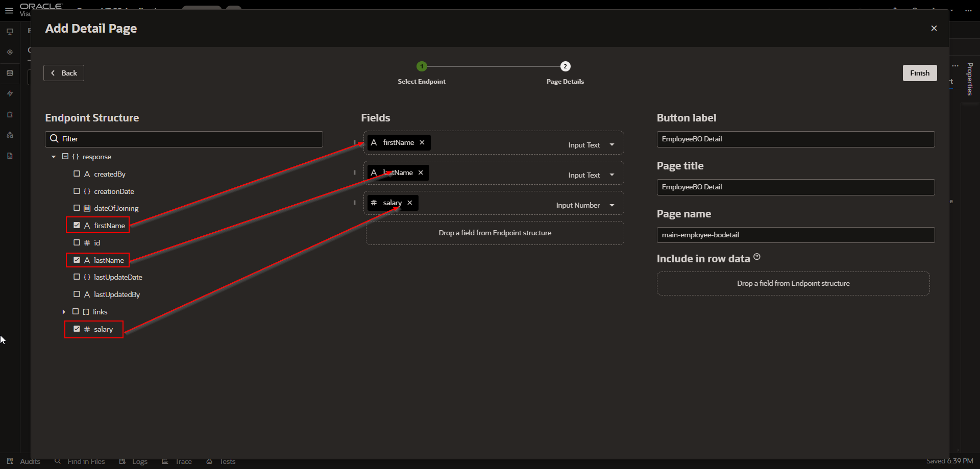The image size is (980, 469).
Task: Check the createdBy field checkbox
Action: click(77, 174)
